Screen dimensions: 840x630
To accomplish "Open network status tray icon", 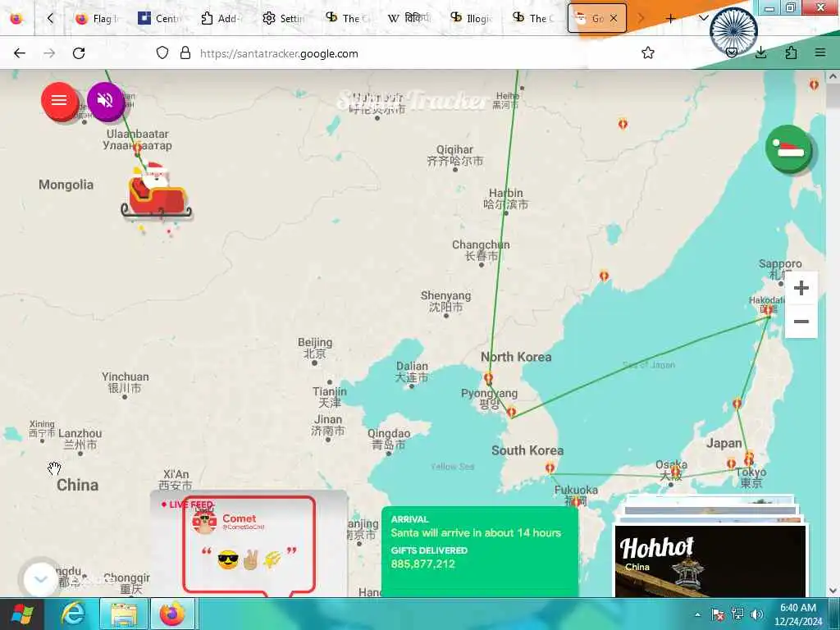I will (x=737, y=614).
